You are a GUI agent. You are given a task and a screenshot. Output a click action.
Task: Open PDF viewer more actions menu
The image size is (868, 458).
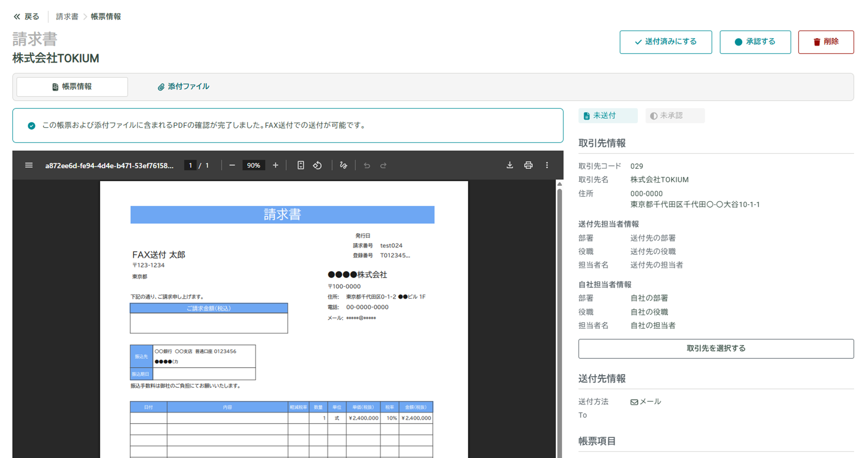pyautogui.click(x=547, y=165)
